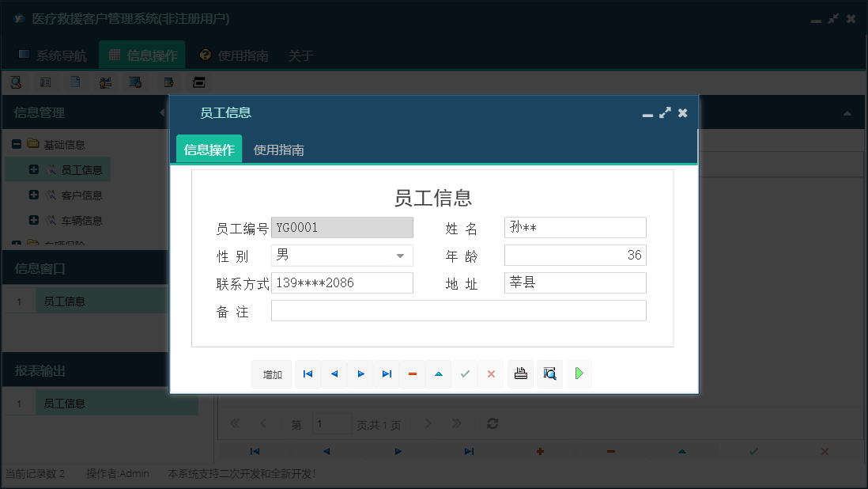
Task: Run the report with green arrow icon
Action: coord(579,373)
